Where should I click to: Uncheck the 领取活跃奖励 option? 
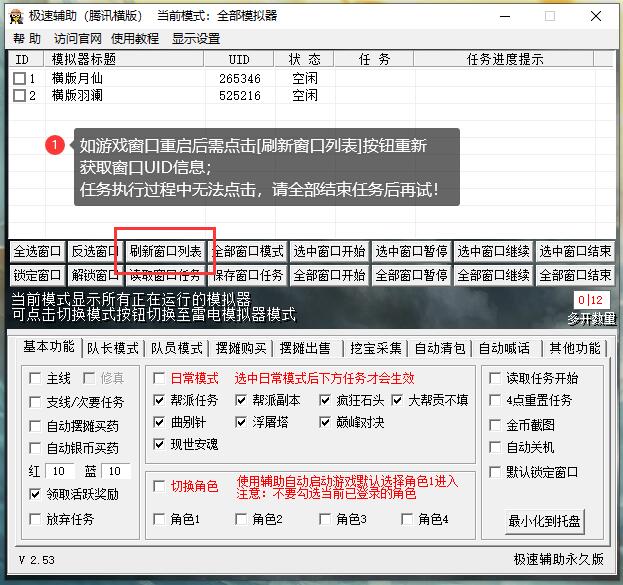pyautogui.click(x=36, y=494)
